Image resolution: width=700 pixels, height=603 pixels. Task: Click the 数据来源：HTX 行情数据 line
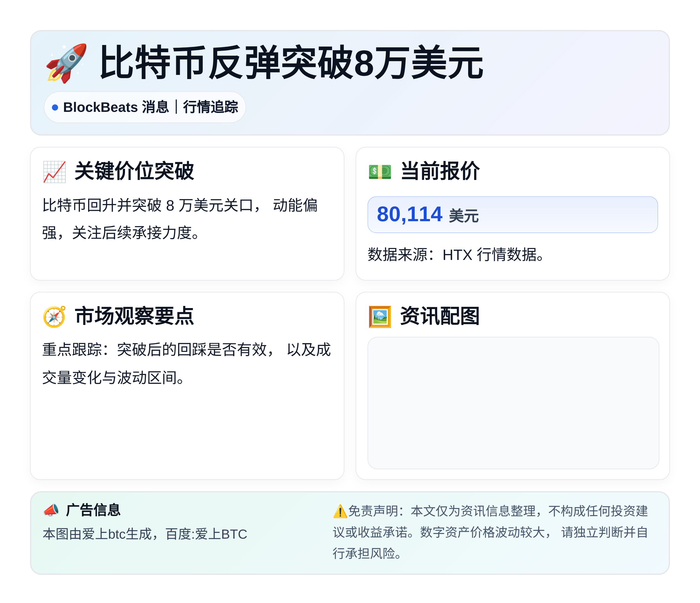(457, 254)
